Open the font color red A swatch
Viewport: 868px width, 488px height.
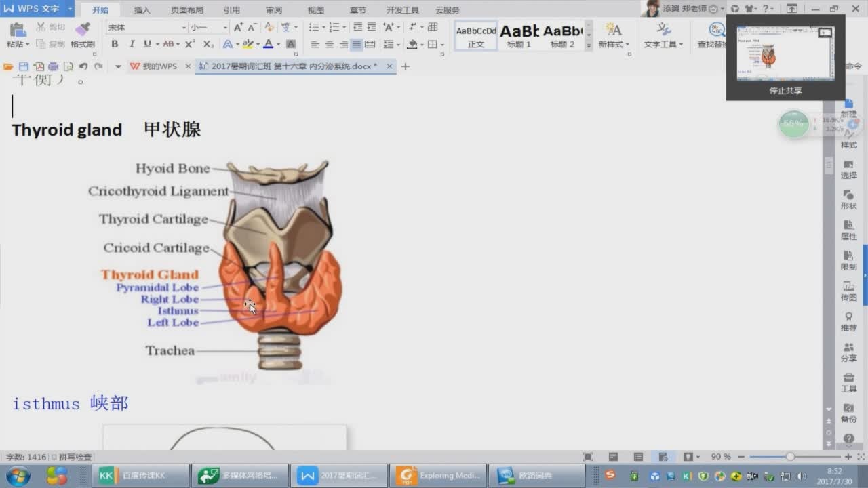click(x=269, y=44)
